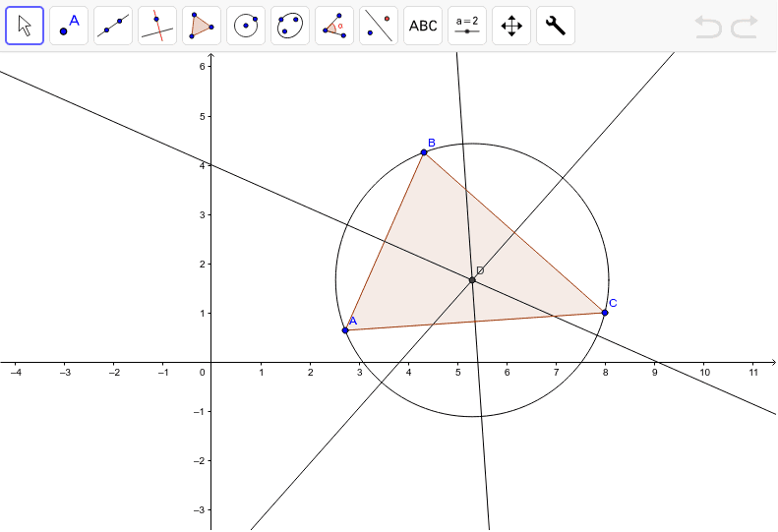Click the x-axis tick label 11

tap(753, 373)
